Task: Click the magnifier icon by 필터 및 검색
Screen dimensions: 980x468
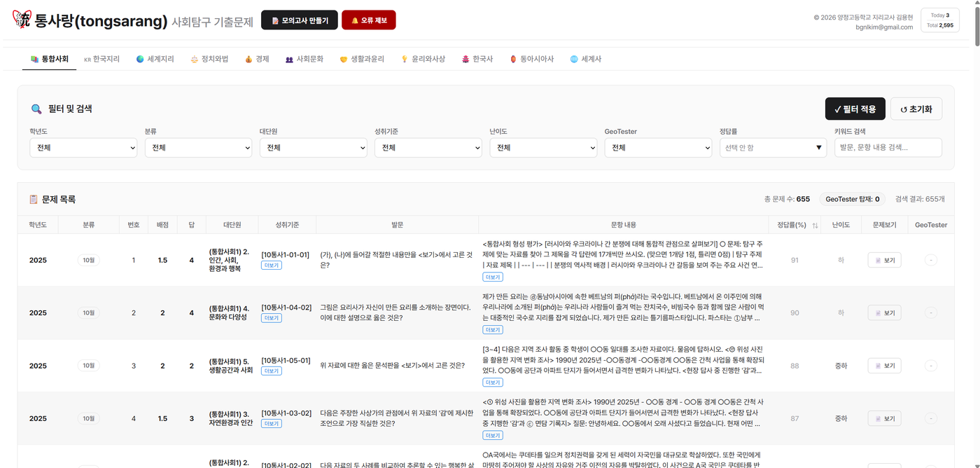Action: (36, 109)
